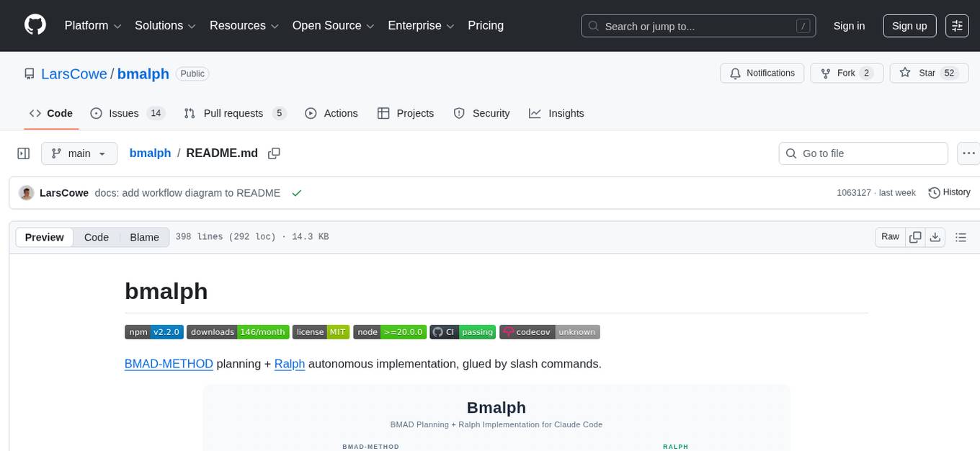The image size is (980, 451).
Task: Open the file tree sidebar icon
Action: (x=24, y=153)
